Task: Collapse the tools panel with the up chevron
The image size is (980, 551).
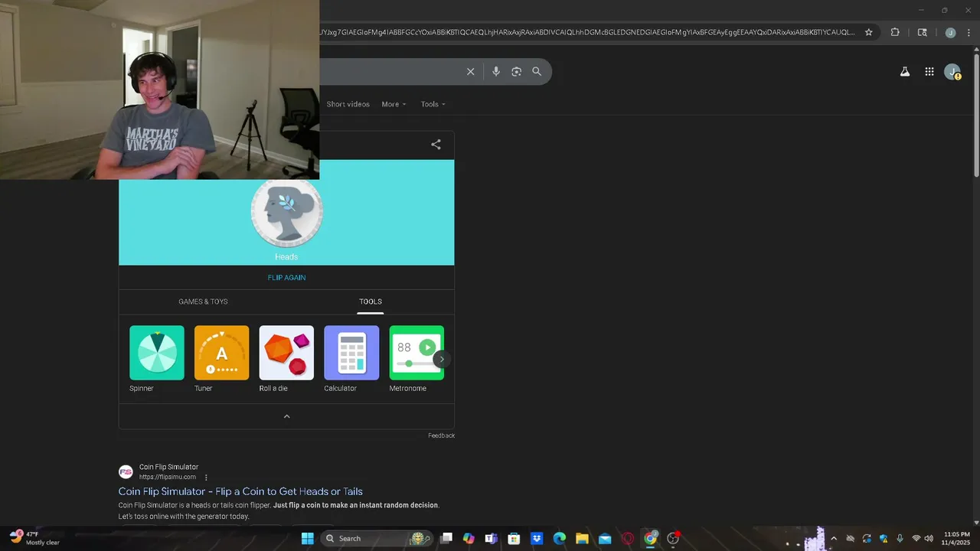Action: click(x=286, y=416)
